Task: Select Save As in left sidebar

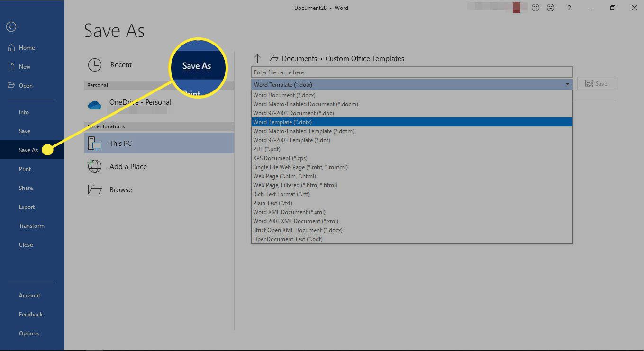Action: [x=32, y=150]
